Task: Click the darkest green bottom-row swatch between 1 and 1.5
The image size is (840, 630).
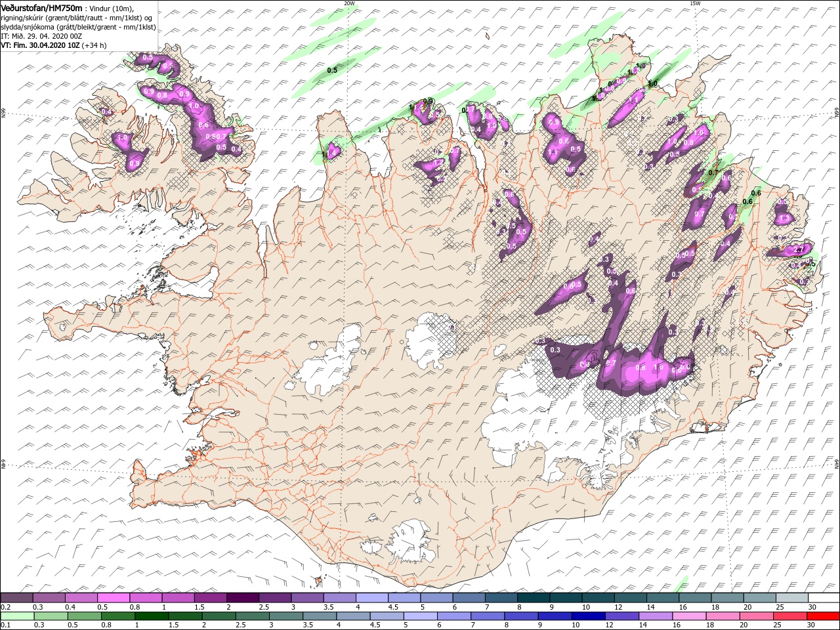Action: point(152,617)
